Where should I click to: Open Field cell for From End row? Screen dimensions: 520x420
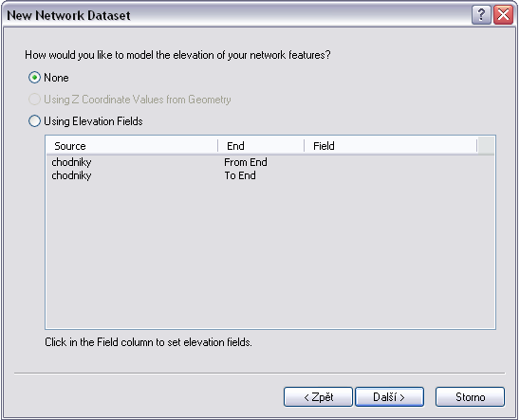(391, 162)
